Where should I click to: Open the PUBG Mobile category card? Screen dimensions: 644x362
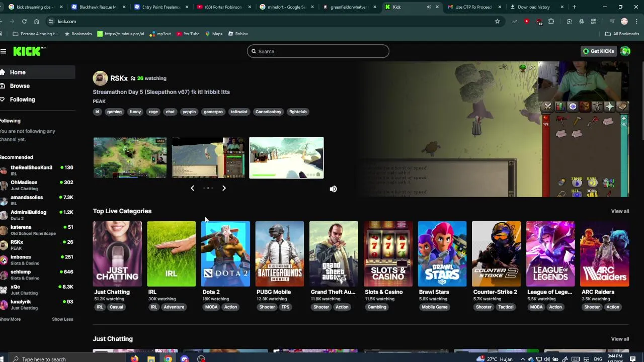280,254
